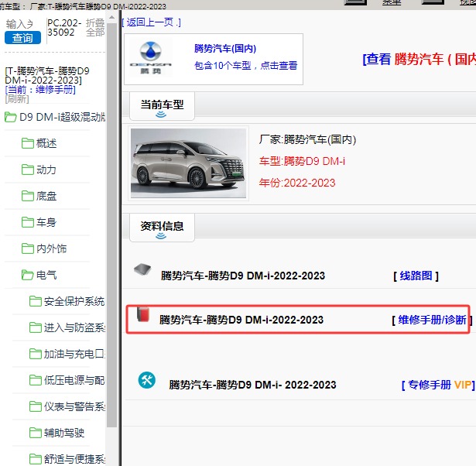The width and height of the screenshot is (476, 466).
Task: Open the 加油与充电口 folder icon
Action: (35, 354)
